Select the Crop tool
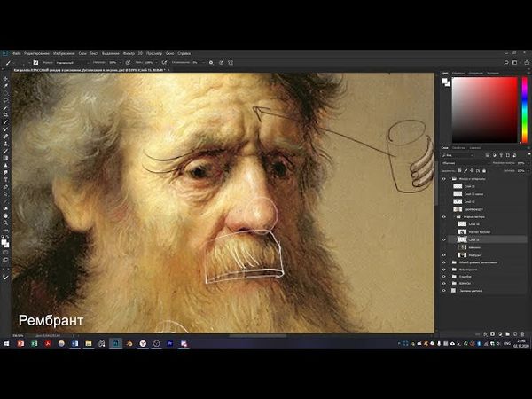532x399 pixels. (5, 115)
